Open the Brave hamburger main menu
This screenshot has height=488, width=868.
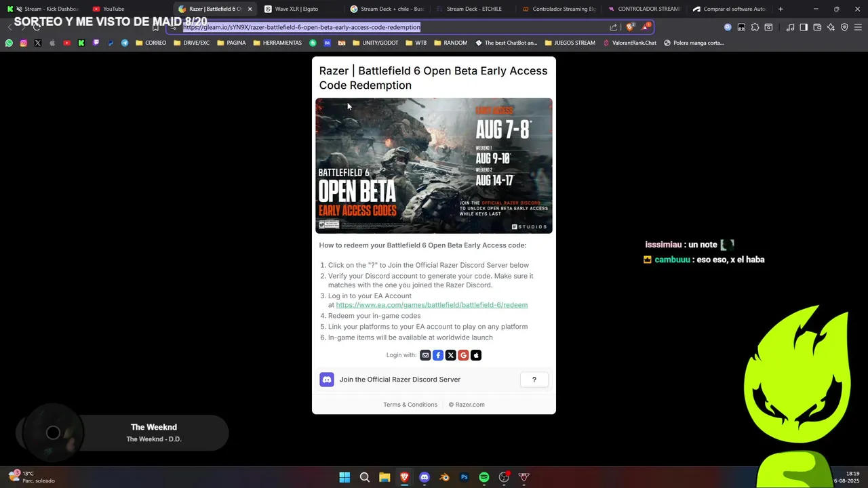(859, 27)
